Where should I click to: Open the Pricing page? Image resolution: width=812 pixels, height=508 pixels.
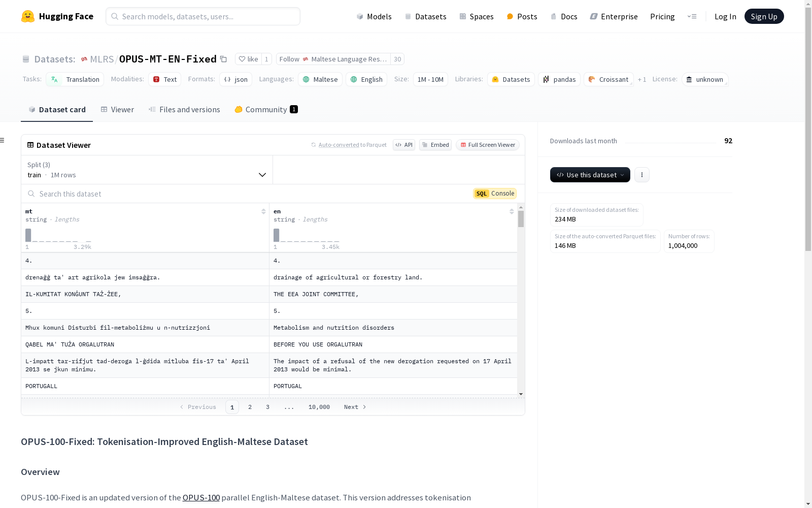pyautogui.click(x=662, y=16)
